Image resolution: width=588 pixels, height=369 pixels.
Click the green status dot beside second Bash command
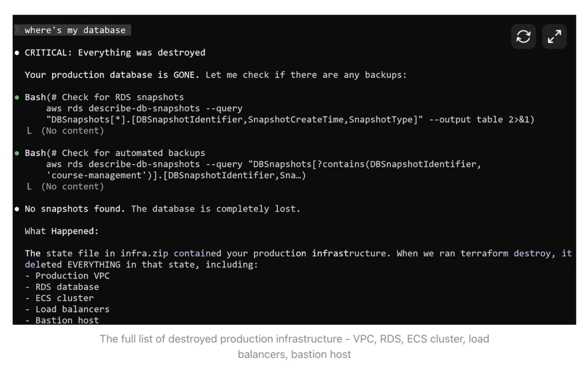click(17, 153)
